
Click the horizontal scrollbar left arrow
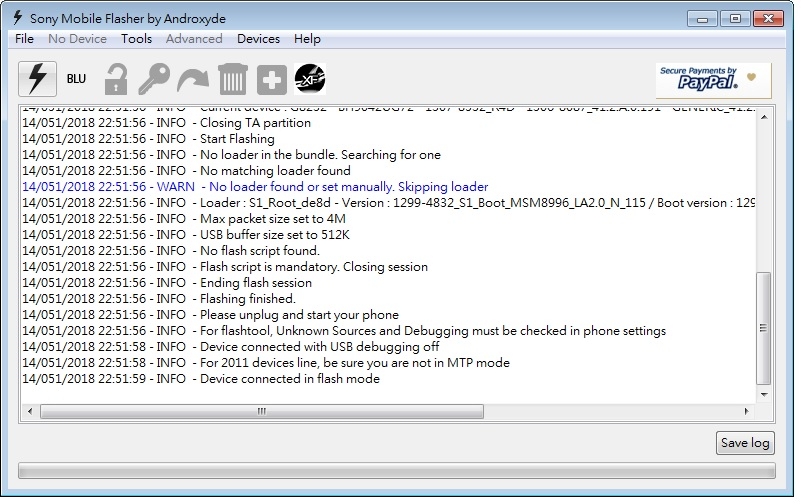click(x=30, y=412)
